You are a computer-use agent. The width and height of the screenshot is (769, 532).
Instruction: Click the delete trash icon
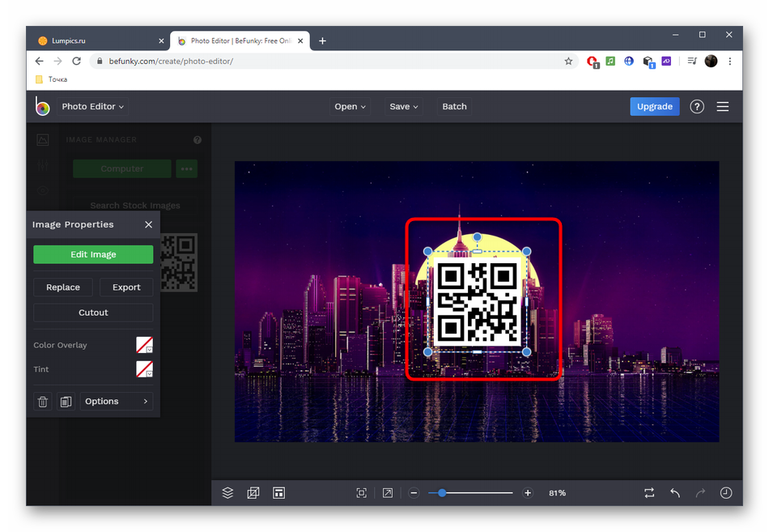[x=43, y=402]
